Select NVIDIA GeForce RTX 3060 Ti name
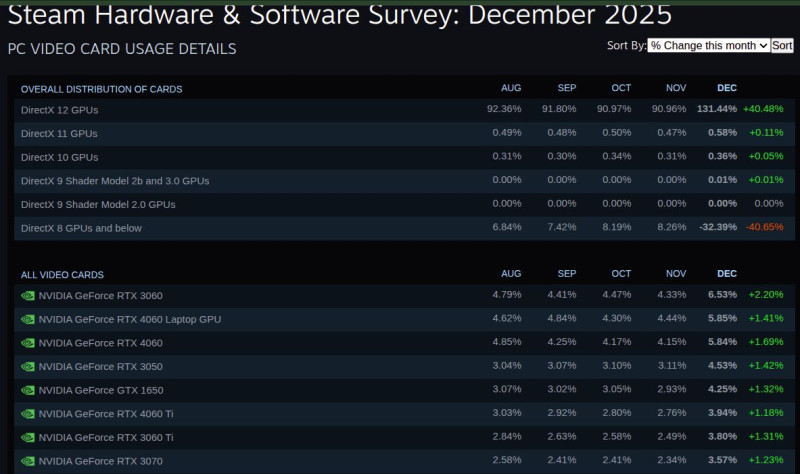 pyautogui.click(x=106, y=437)
